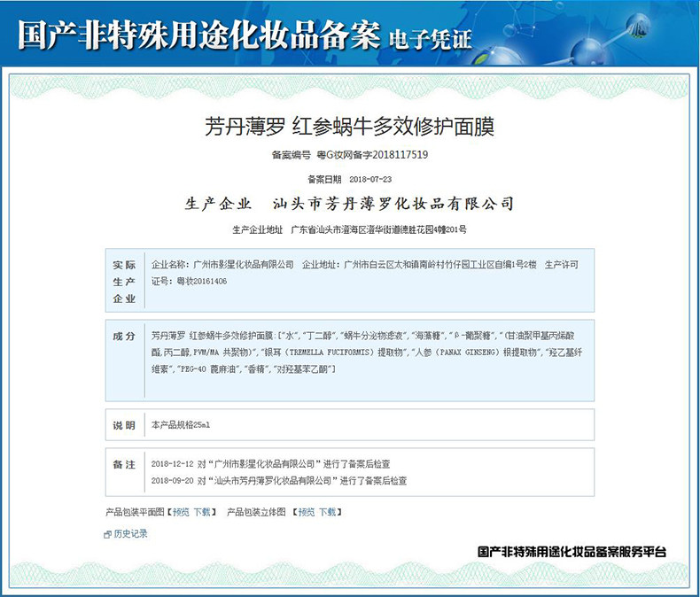
Task: Click the 2018-12-12 备注 inspection entry
Action: [271, 464]
